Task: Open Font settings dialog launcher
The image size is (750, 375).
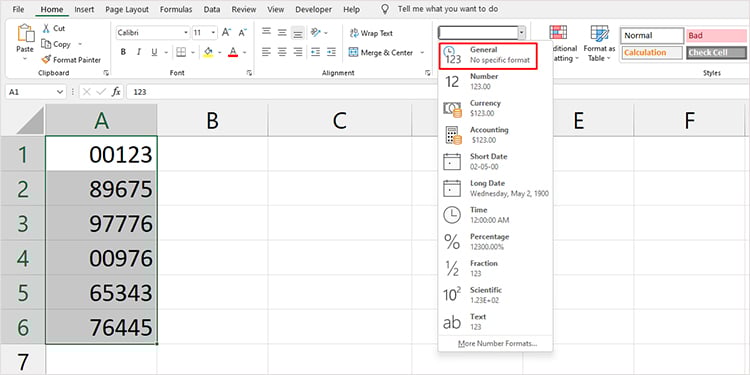Action: coord(249,73)
